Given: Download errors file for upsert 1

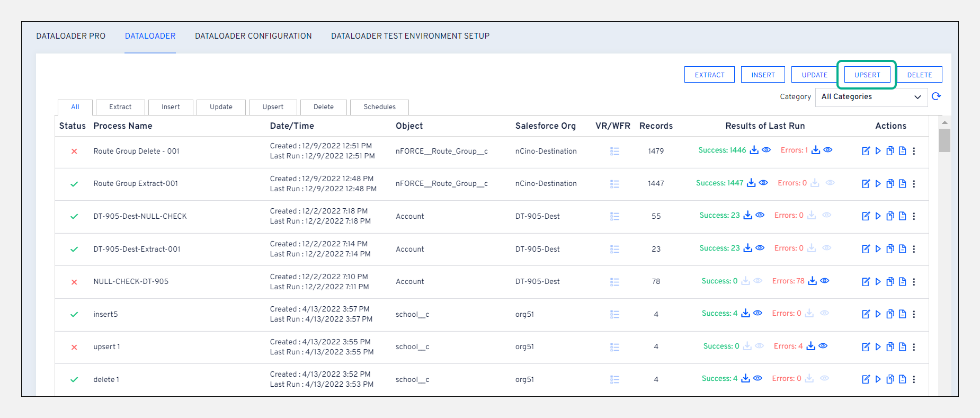Looking at the screenshot, I should [810, 346].
